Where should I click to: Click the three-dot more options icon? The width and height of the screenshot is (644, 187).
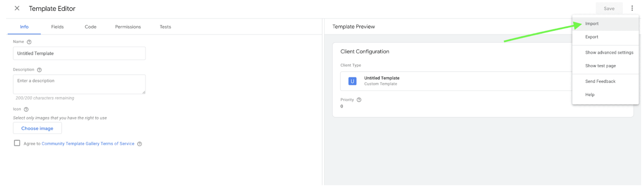click(x=632, y=9)
